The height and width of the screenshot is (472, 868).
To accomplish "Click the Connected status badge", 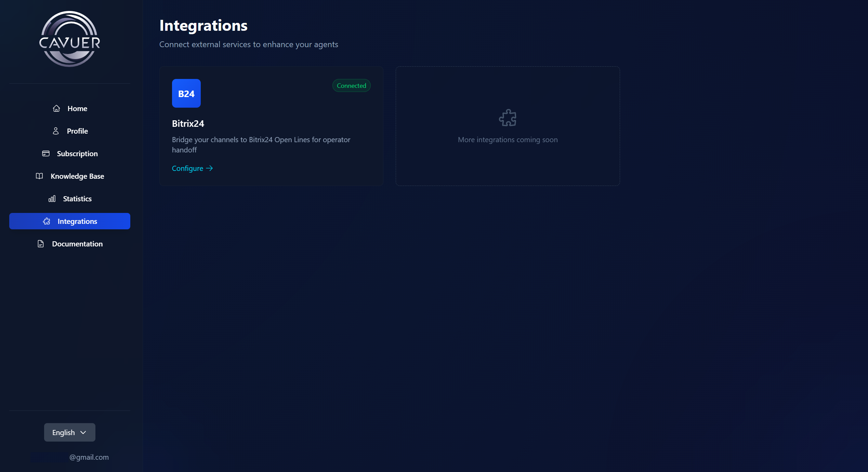I will coord(351,85).
